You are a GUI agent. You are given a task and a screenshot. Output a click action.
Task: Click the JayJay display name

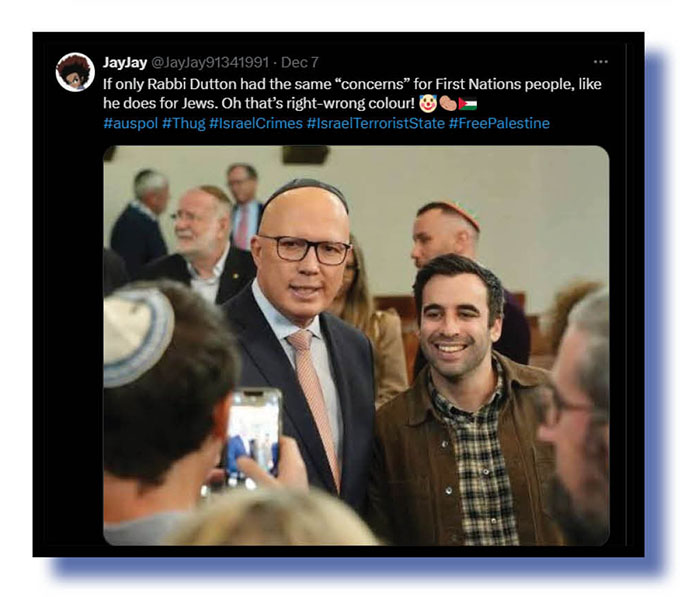tap(125, 62)
